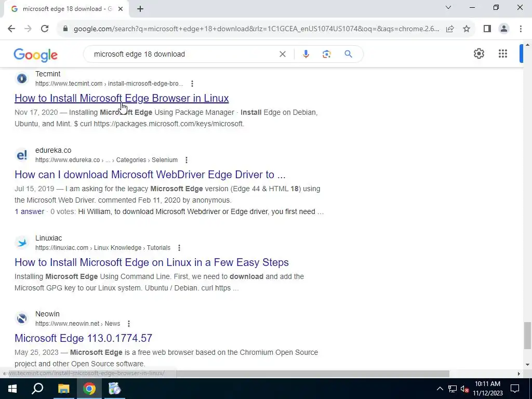Click the 'edureka.co' site name text
This screenshot has height=399, width=532.
(x=54, y=150)
